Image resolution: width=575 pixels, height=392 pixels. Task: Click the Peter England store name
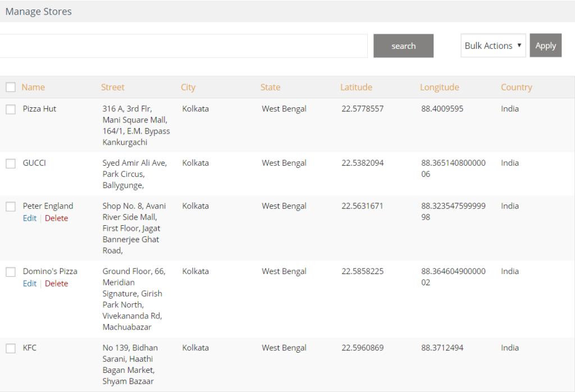48,206
